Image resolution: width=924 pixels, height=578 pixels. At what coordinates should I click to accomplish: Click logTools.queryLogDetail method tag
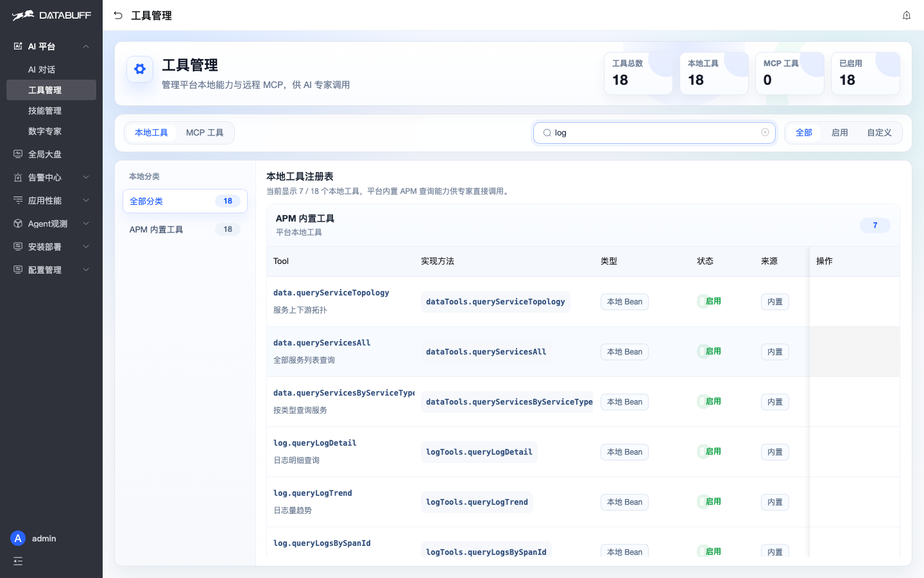click(x=479, y=452)
